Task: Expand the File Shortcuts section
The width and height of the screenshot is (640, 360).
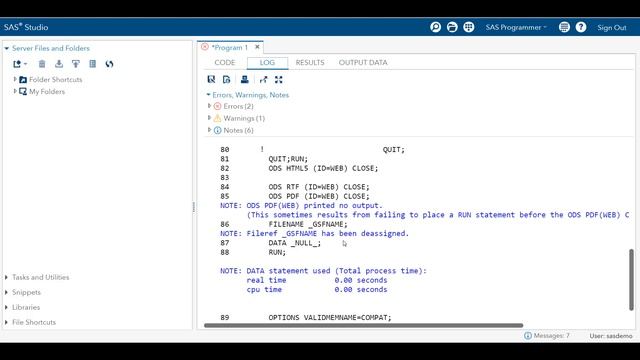Action: click(x=7, y=322)
